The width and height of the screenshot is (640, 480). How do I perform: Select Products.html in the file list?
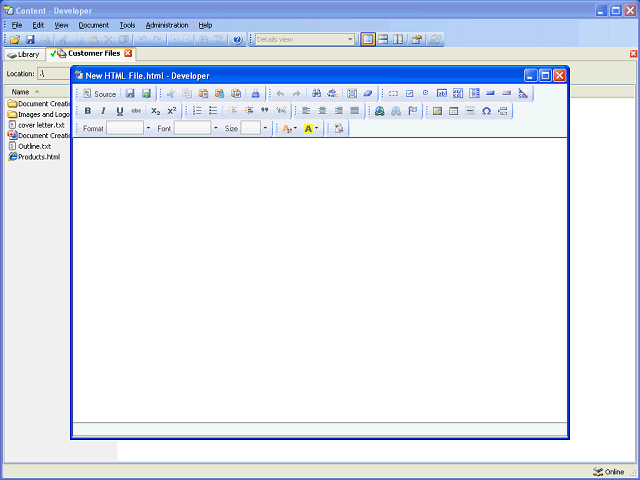pyautogui.click(x=34, y=157)
